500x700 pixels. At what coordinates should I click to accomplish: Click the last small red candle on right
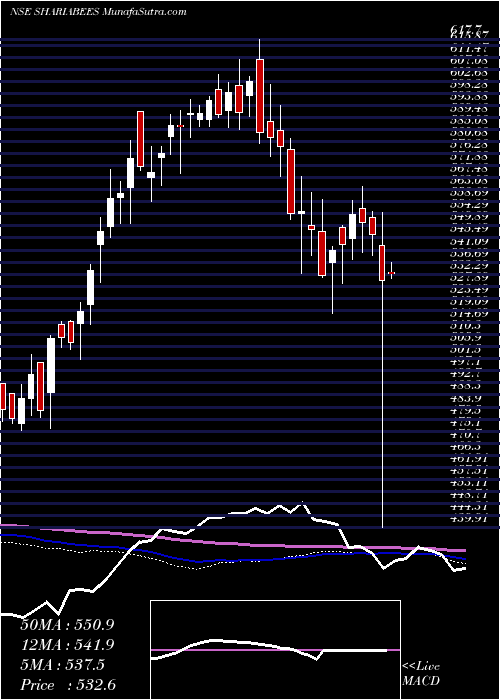pos(392,272)
